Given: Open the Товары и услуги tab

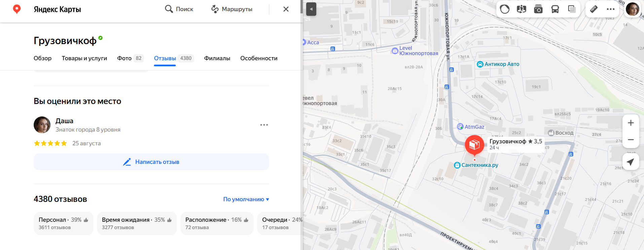Looking at the screenshot, I should [x=84, y=58].
